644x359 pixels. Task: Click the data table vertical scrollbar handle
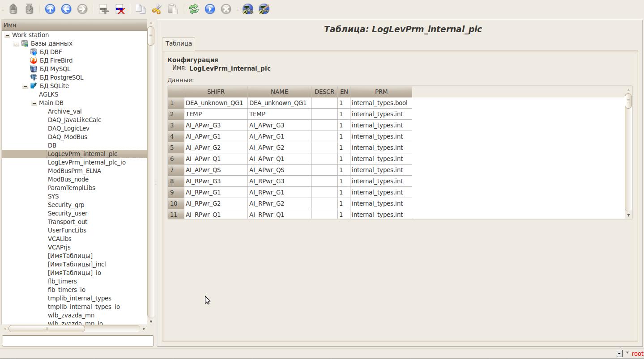point(628,101)
